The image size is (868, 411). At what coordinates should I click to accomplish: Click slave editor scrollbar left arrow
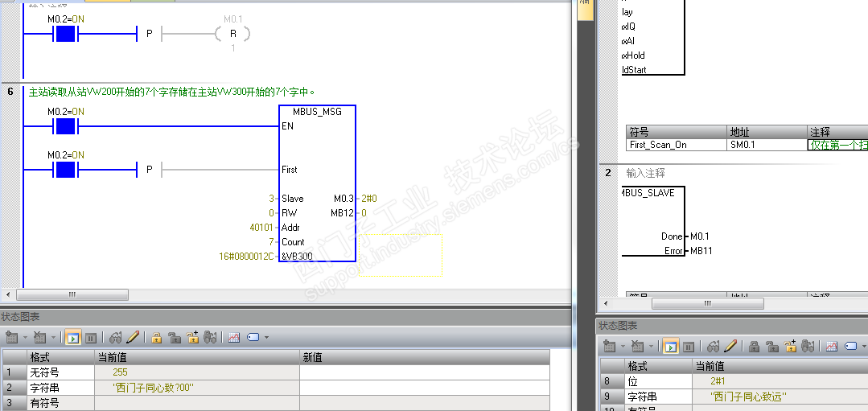click(607, 304)
